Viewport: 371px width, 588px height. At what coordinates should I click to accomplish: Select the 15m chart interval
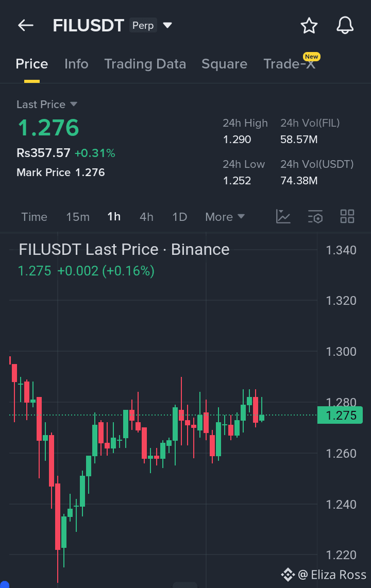(78, 217)
